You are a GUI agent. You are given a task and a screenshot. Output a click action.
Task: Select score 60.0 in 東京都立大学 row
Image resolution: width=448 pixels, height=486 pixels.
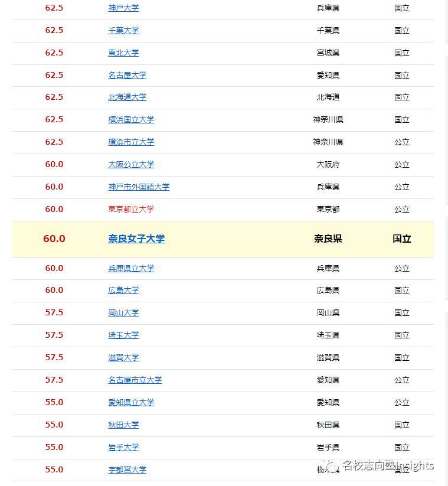click(x=54, y=209)
